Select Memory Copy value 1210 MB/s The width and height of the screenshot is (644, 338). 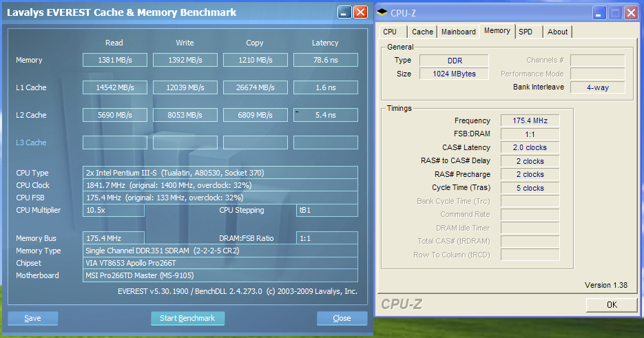256,60
